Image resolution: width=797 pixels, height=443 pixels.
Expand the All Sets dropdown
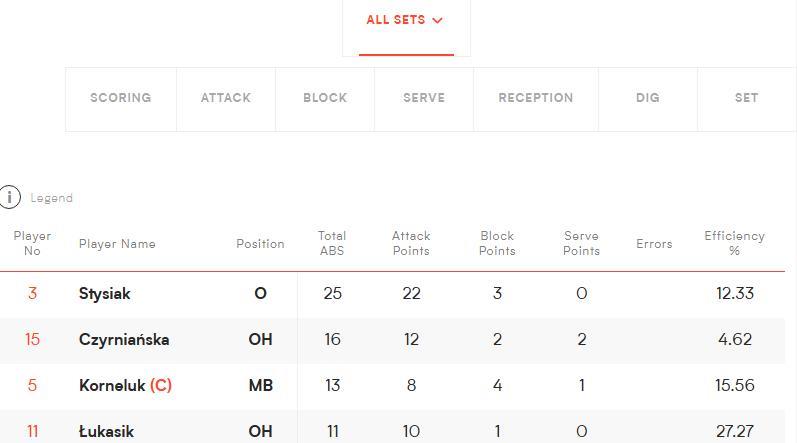[405, 20]
